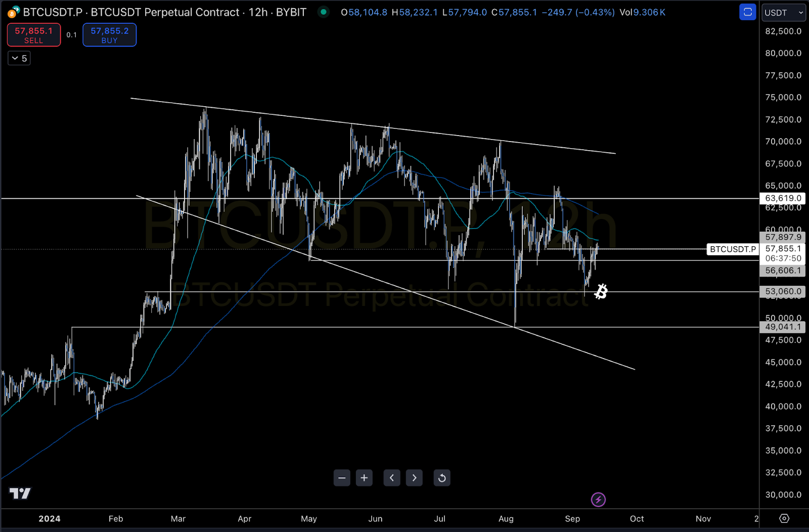Click the TradingView logo on the chart
The image size is (809, 532).
[20, 493]
